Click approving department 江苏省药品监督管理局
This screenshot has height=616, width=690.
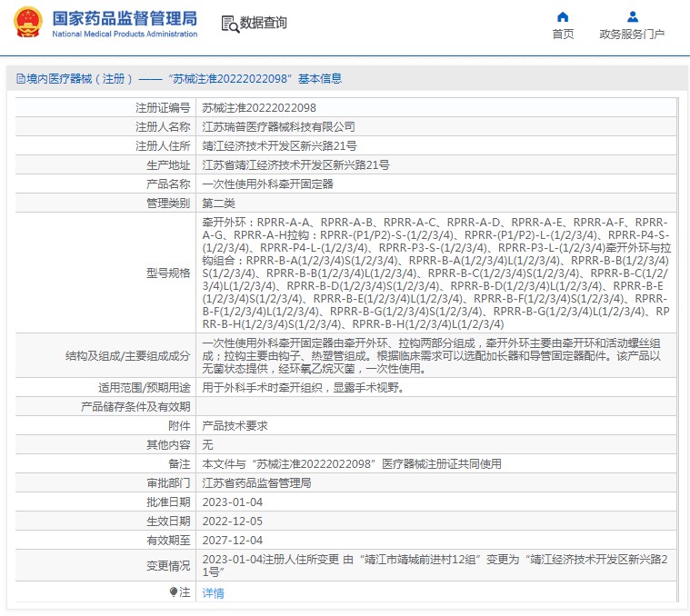pyautogui.click(x=256, y=482)
